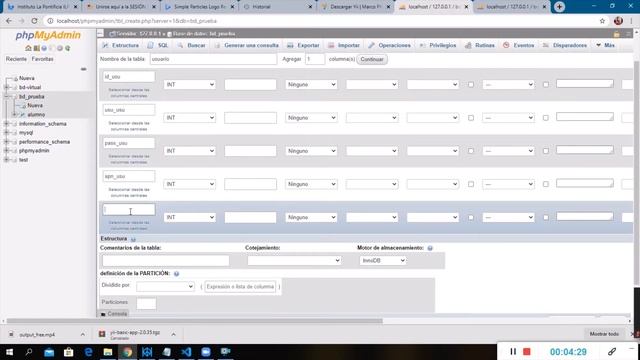Click the horizontal scrollbar at page bottom
Viewport: 640px width, 360px height.
coord(195,321)
